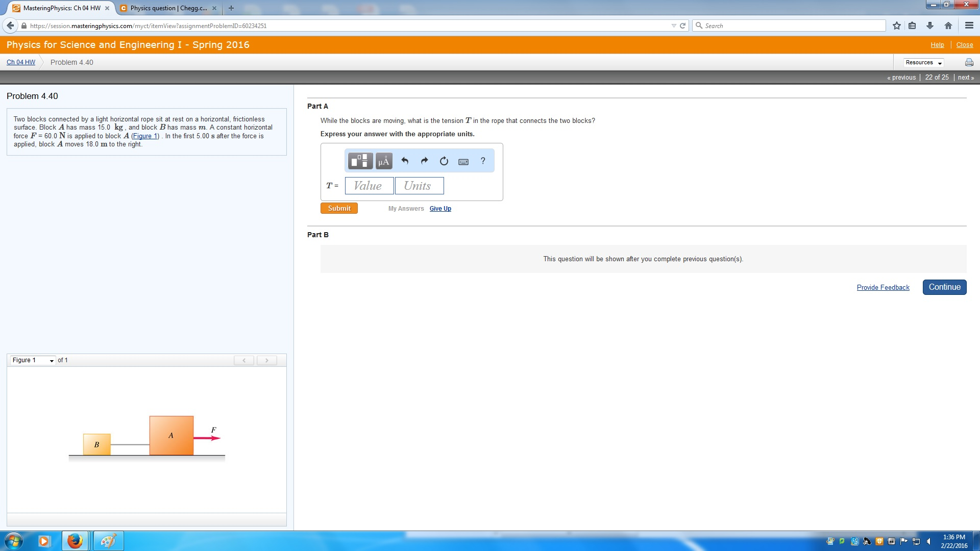Image resolution: width=980 pixels, height=551 pixels.
Task: Click the question mark help icon
Action: [x=482, y=161]
